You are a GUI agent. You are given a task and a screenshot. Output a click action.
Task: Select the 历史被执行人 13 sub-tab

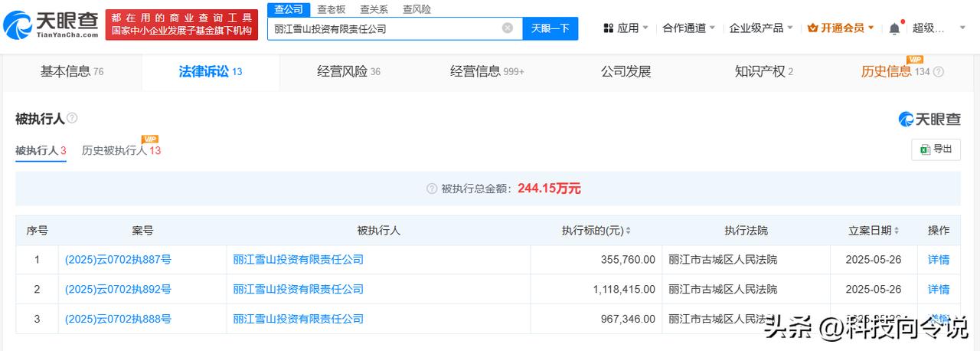point(121,151)
